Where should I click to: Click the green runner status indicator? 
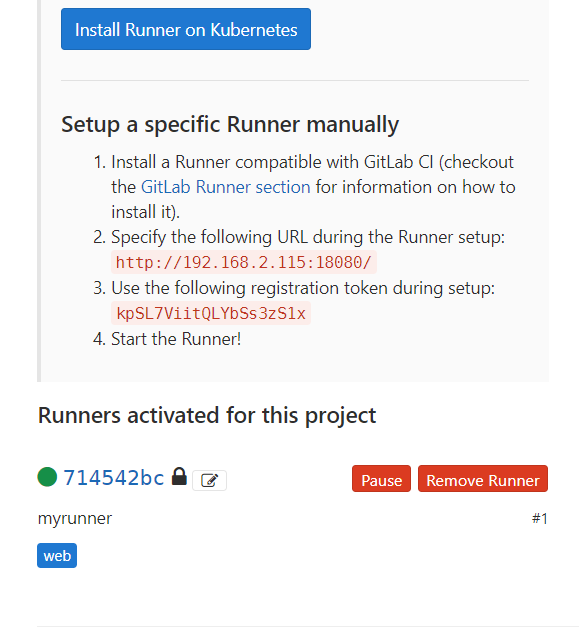pyautogui.click(x=47, y=477)
